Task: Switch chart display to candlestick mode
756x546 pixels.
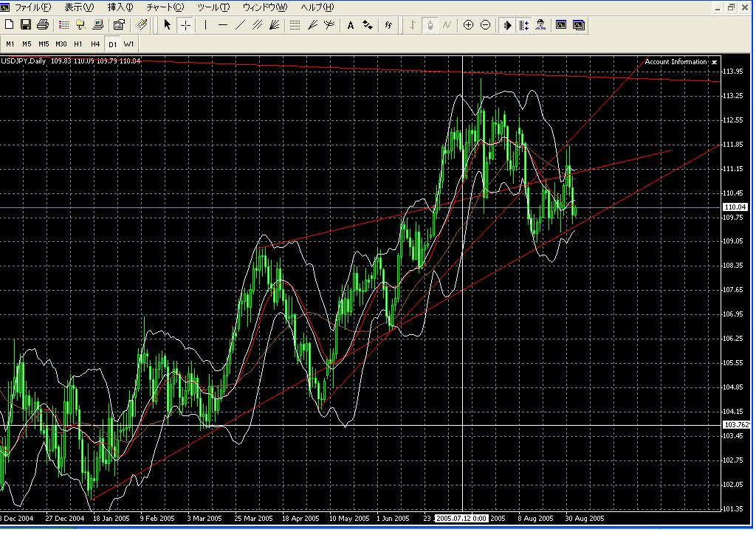Action: 430,25
